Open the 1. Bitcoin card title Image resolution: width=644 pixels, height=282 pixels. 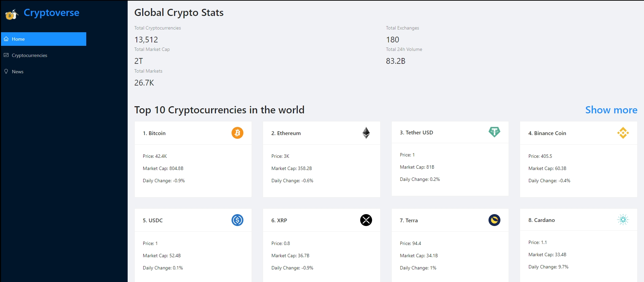154,133
